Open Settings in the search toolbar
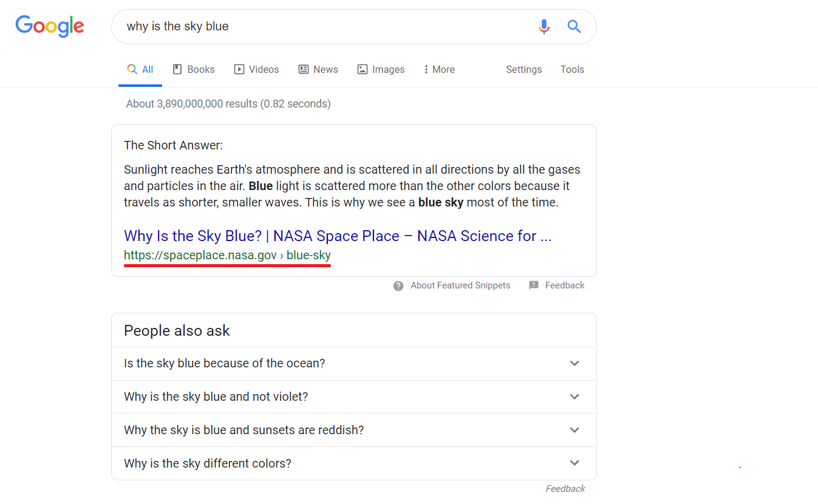The height and width of the screenshot is (504, 818). click(x=523, y=69)
